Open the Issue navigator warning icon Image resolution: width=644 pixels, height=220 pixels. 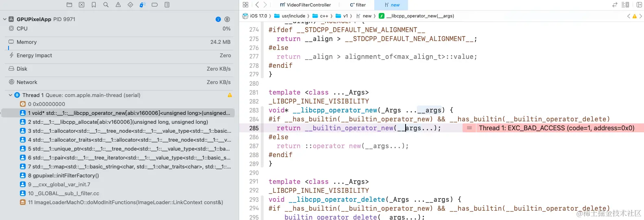pyautogui.click(x=118, y=5)
